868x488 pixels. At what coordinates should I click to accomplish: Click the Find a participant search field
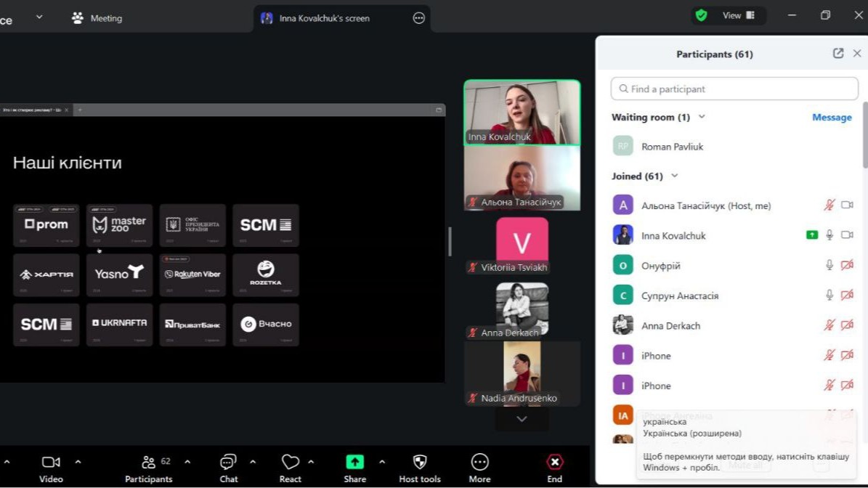click(x=734, y=89)
